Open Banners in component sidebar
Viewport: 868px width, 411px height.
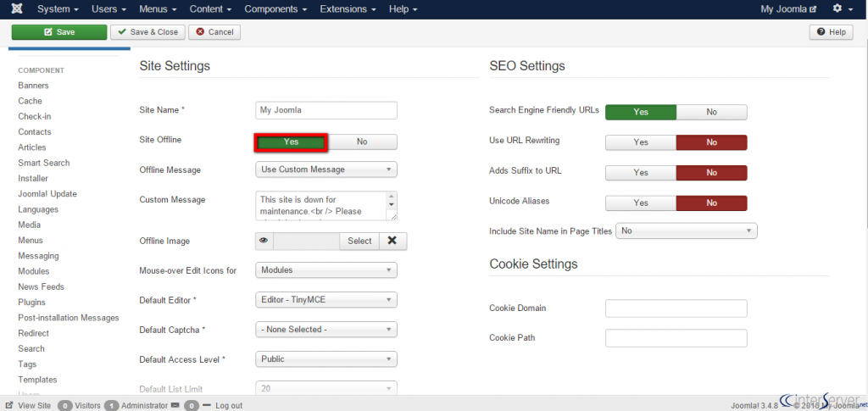click(x=33, y=86)
